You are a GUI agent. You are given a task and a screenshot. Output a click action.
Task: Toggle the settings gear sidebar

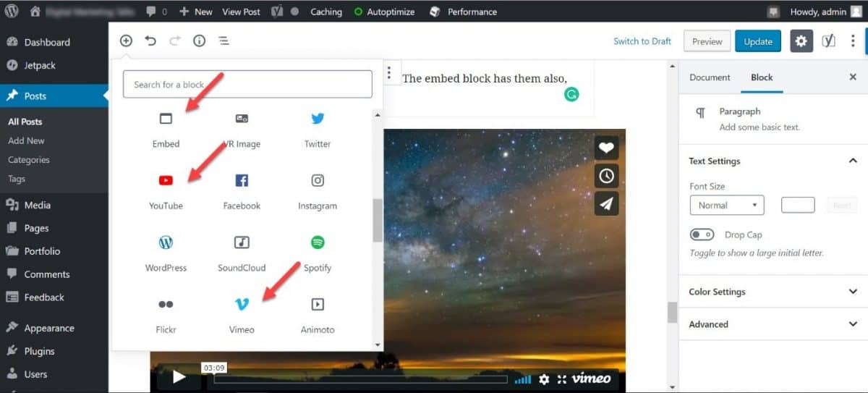click(801, 41)
